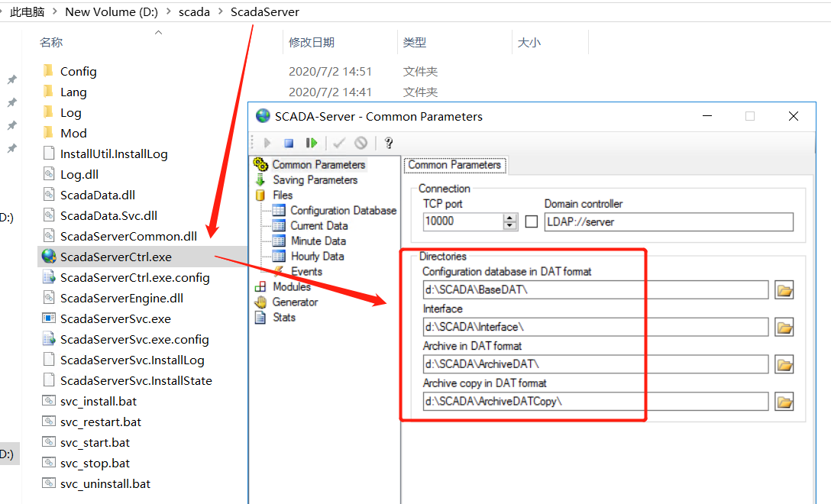Select the Files tree node
831x504 pixels.
(283, 195)
